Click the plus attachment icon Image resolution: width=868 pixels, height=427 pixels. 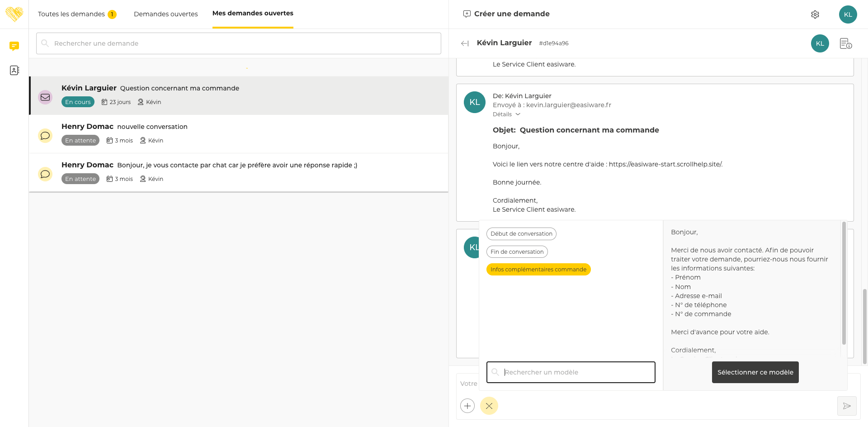pyautogui.click(x=467, y=406)
